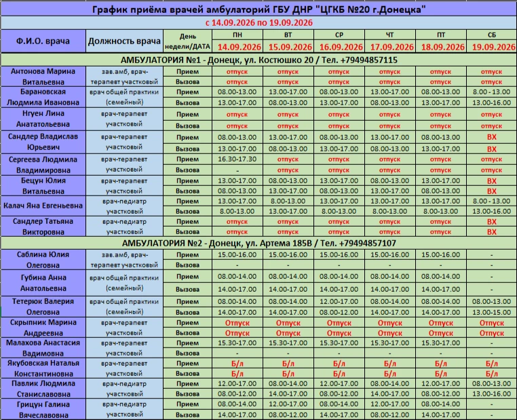The width and height of the screenshot is (517, 420).
Task: Click the date cell 19.09.2026
Action: coord(493,47)
